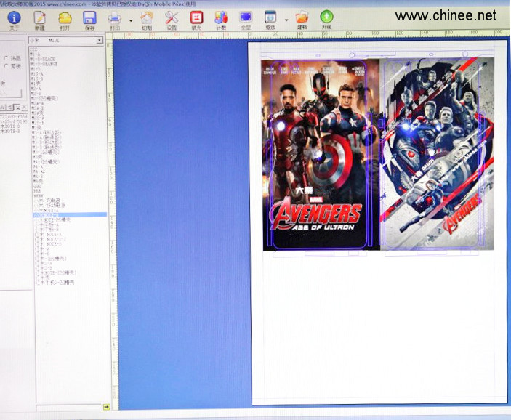The height and width of the screenshot is (420, 511).
Task: Select the radio button below 饰品
Action: pyautogui.click(x=6, y=66)
